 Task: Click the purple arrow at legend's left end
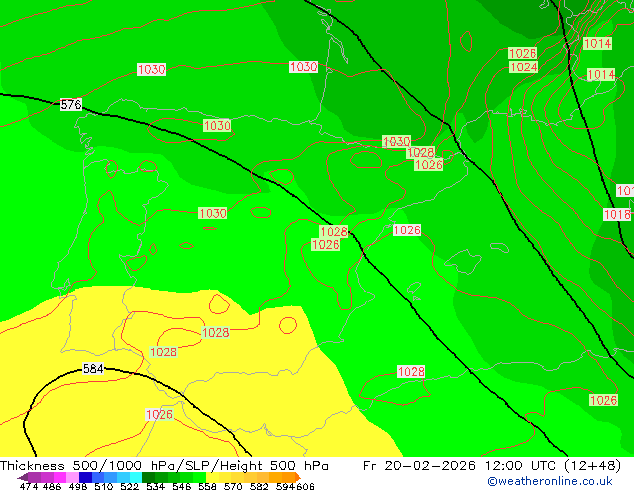click(23, 477)
